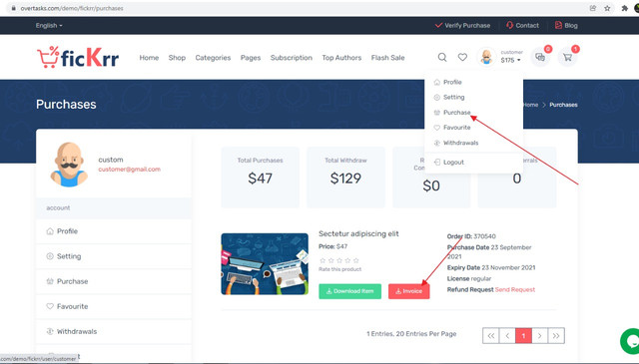Image resolution: width=639 pixels, height=364 pixels.
Task: Click the customer@gmail.com email link
Action: [x=129, y=170]
